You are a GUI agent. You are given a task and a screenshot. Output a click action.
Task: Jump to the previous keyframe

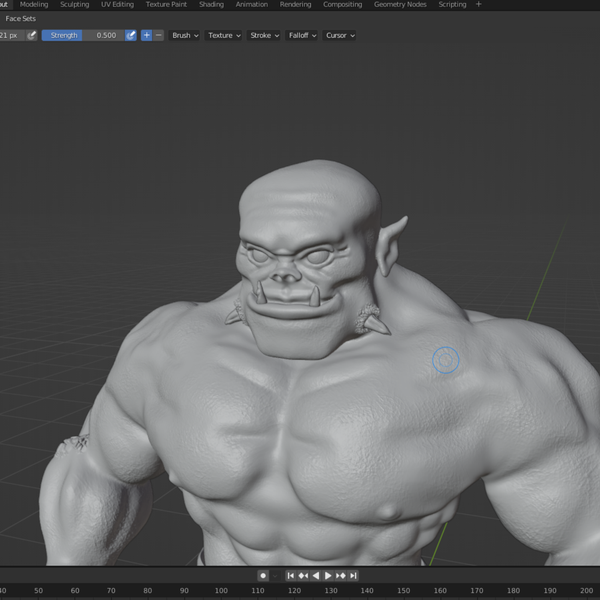click(303, 576)
